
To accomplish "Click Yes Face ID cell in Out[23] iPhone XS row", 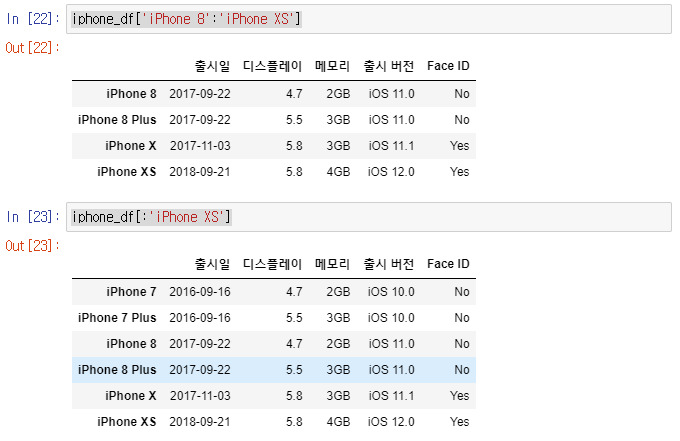I will tap(460, 422).
